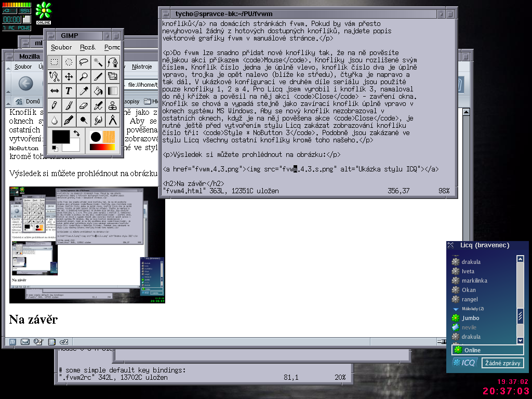The image size is (532, 399).
Task: Activate the Paintbrush tool in GIMP
Action: (x=69, y=106)
